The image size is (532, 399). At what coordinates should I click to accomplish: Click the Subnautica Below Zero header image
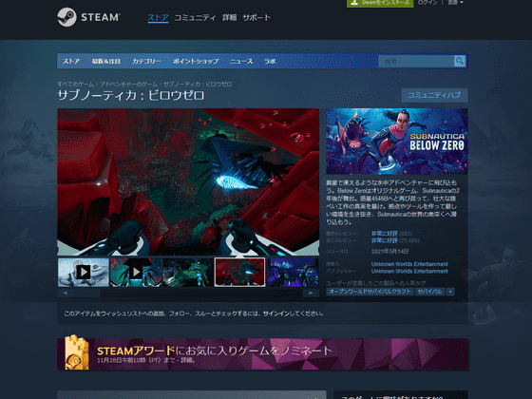pos(397,142)
